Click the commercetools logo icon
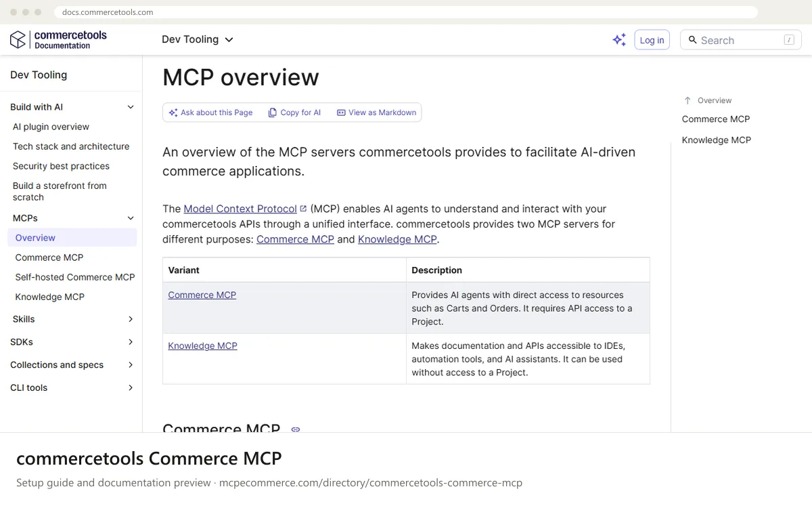 18,40
